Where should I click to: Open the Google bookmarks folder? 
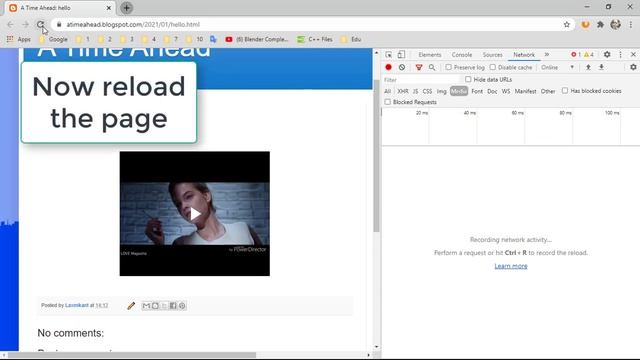[53, 39]
